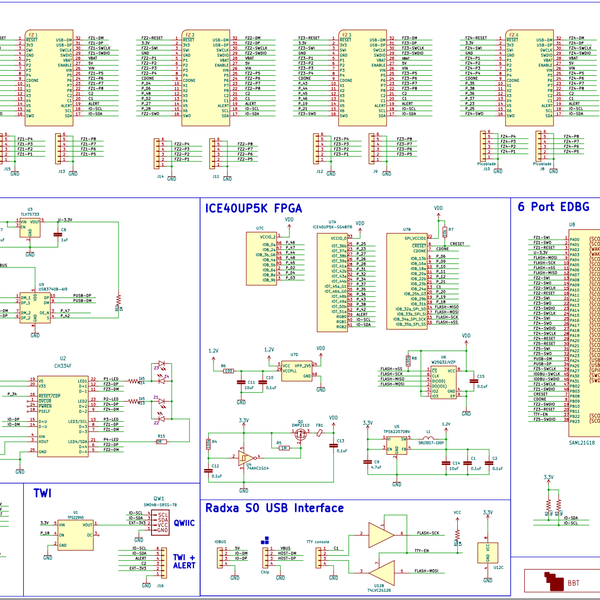Select the U3 TLV75733 regulator symbol
Viewport: 600px width, 600px height.
point(30,228)
